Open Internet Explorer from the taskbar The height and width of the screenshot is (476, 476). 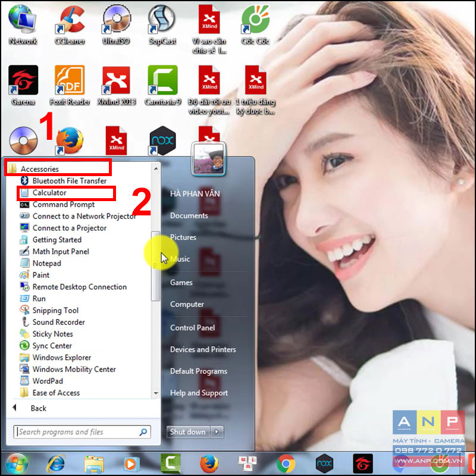tap(56, 464)
